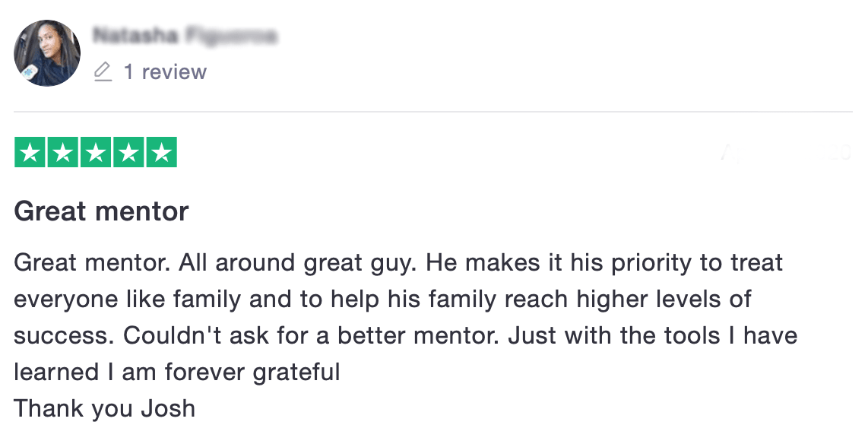Click the first green rating star

coord(30,153)
